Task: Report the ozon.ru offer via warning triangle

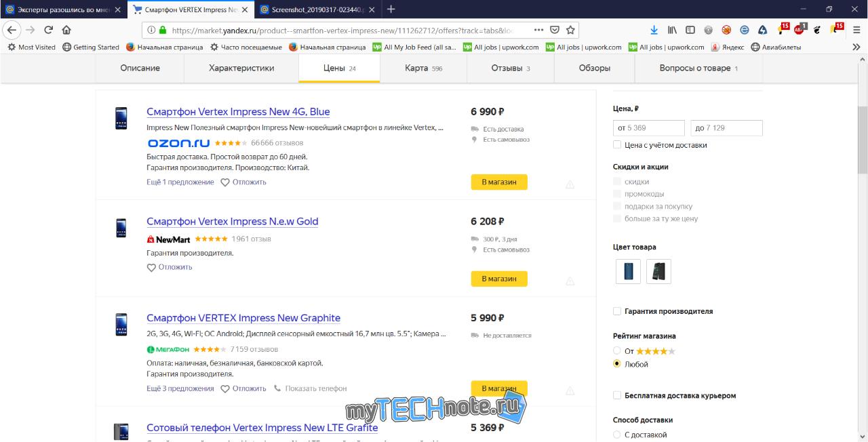Action: click(x=570, y=184)
